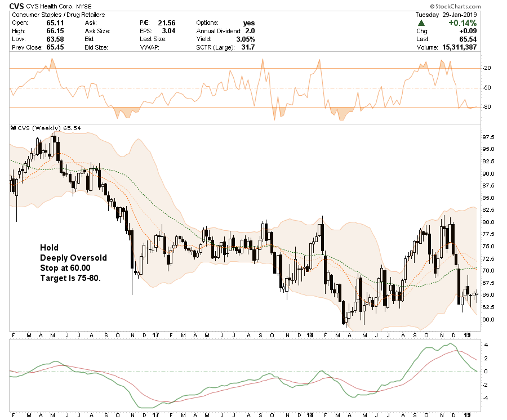The width and height of the screenshot is (507, 420).
Task: Click the 70.0 price axis label
Action: pyautogui.click(x=488, y=271)
